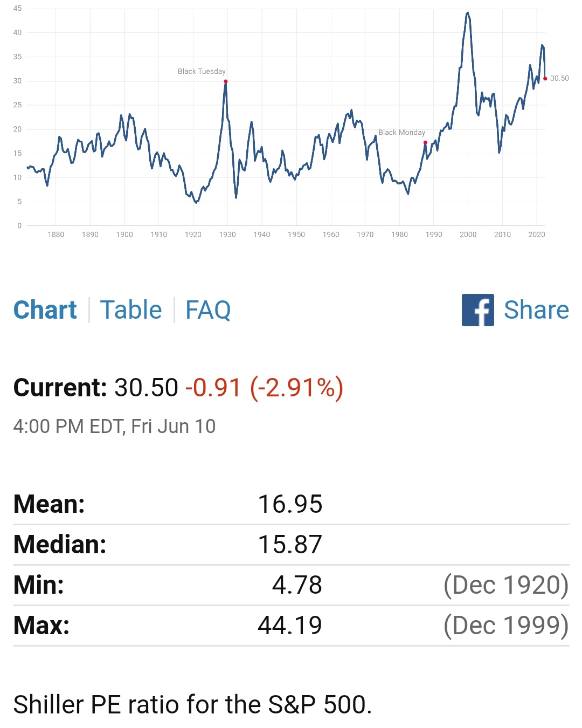Switch to the Table tab

tap(131, 310)
